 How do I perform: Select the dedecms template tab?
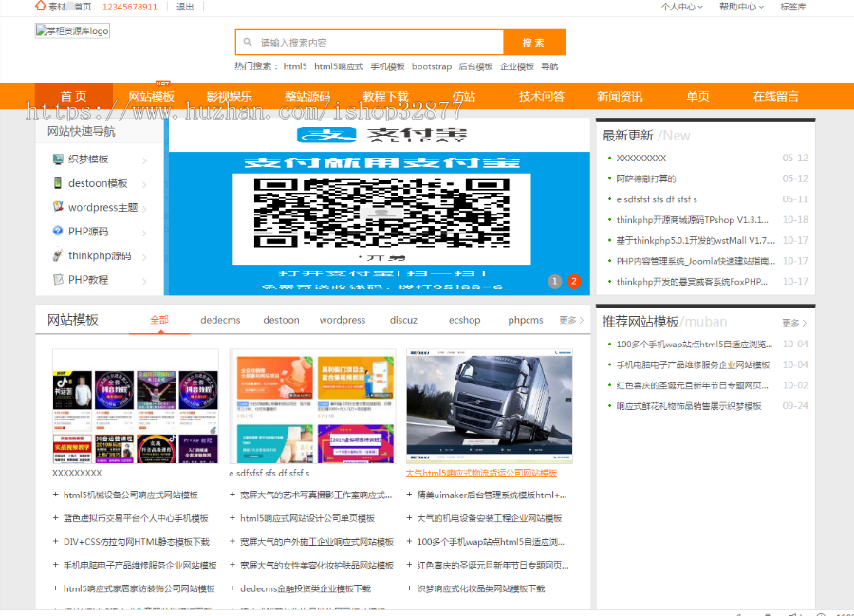220,320
